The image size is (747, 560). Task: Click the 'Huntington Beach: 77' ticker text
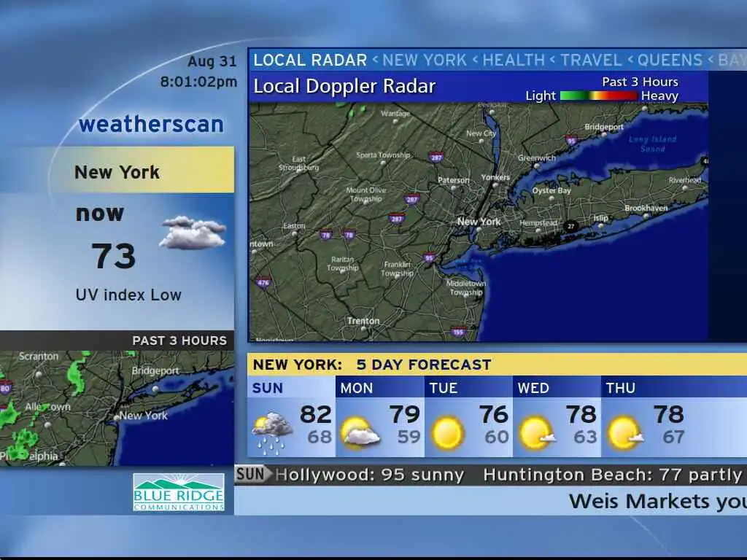(584, 475)
